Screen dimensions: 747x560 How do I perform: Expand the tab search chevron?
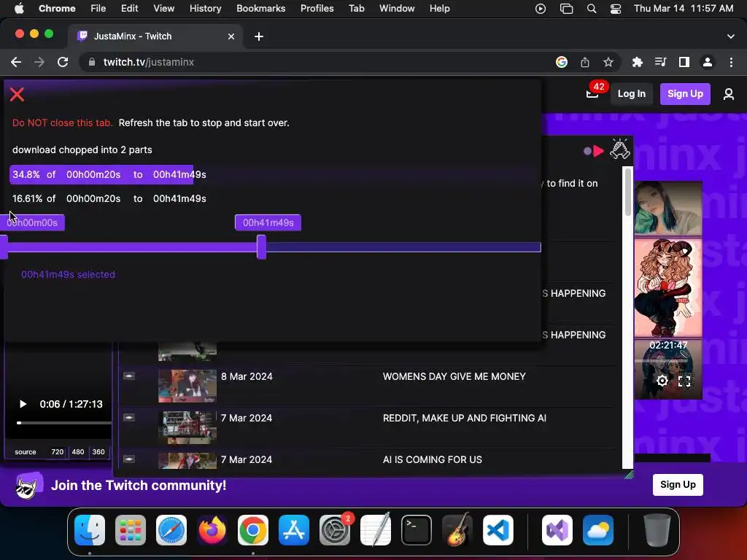click(731, 36)
